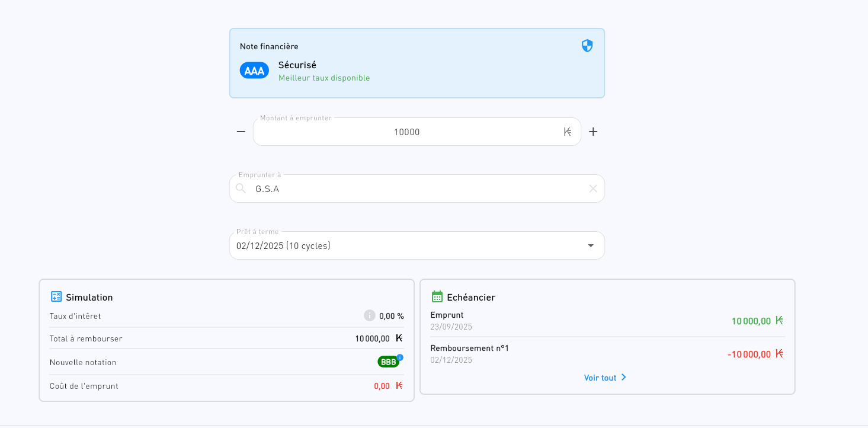Select the Emprunt schedule entry
Screen dimensions: 868x428
pyautogui.click(x=607, y=321)
